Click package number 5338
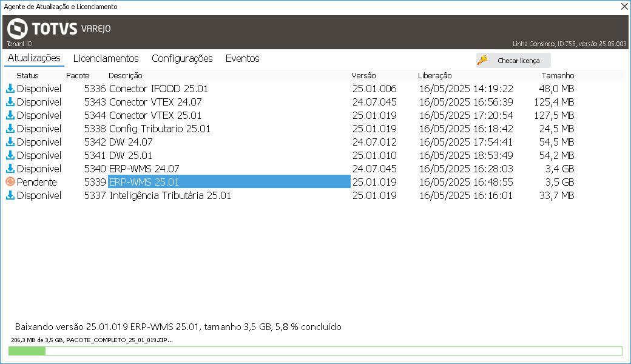 (95, 128)
